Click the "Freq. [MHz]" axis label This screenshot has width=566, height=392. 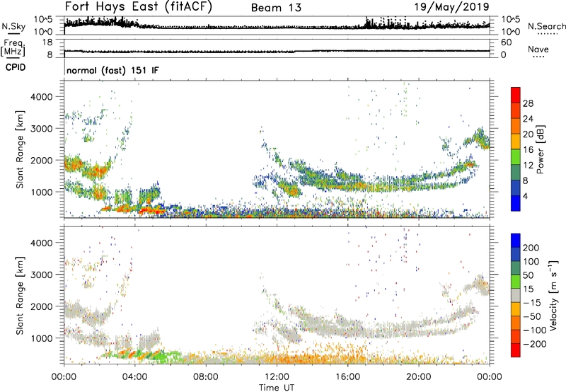[13, 48]
